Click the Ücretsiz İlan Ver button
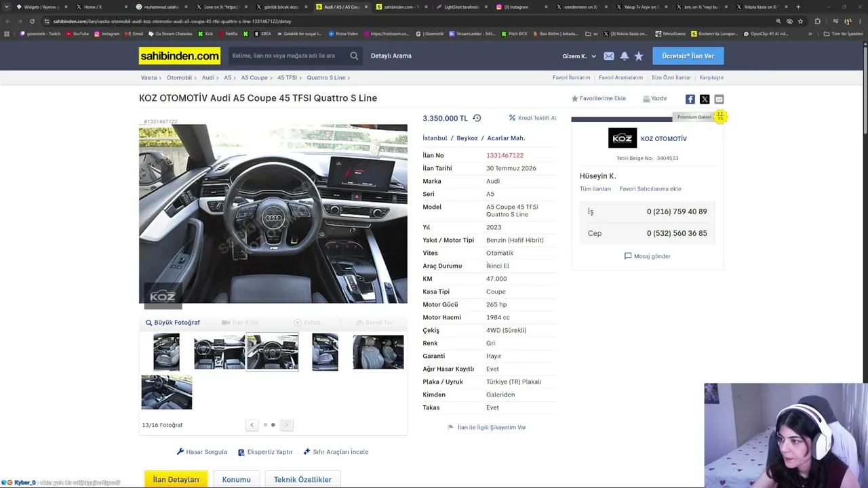The width and height of the screenshot is (868, 488). 688,56
